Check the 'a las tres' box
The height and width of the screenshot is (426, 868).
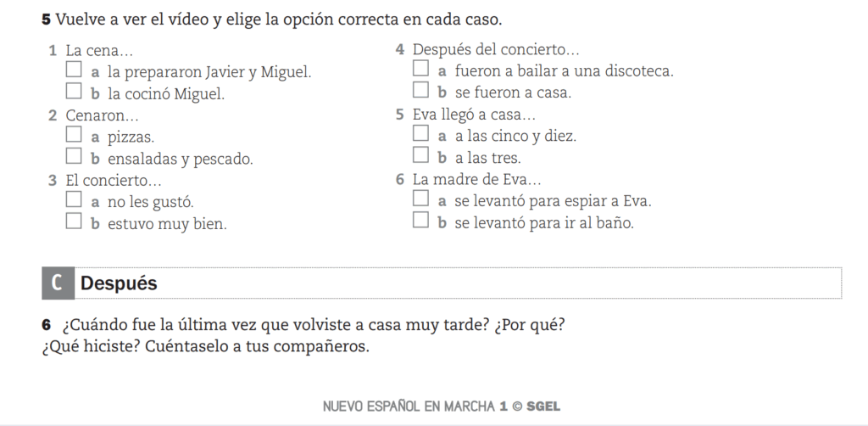coord(420,154)
